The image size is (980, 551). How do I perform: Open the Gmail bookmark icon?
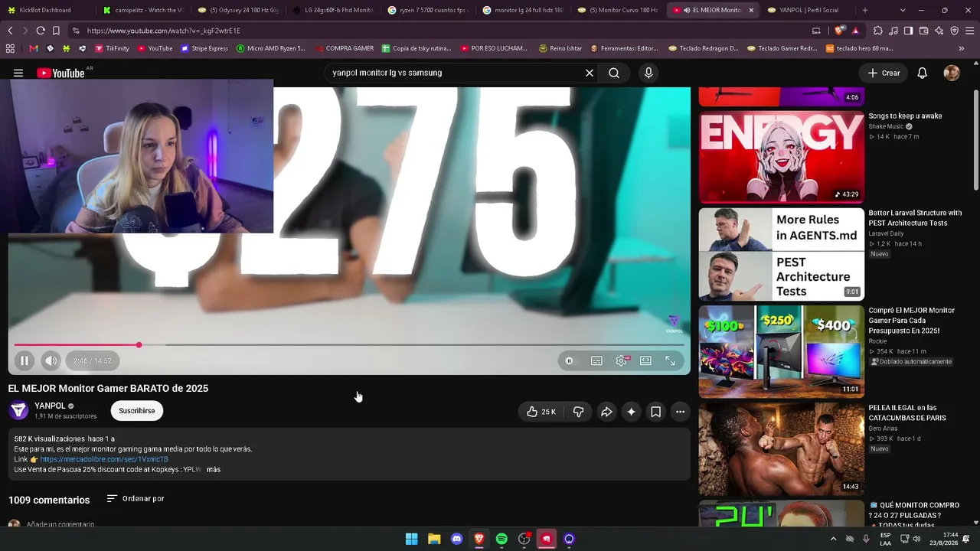[33, 48]
